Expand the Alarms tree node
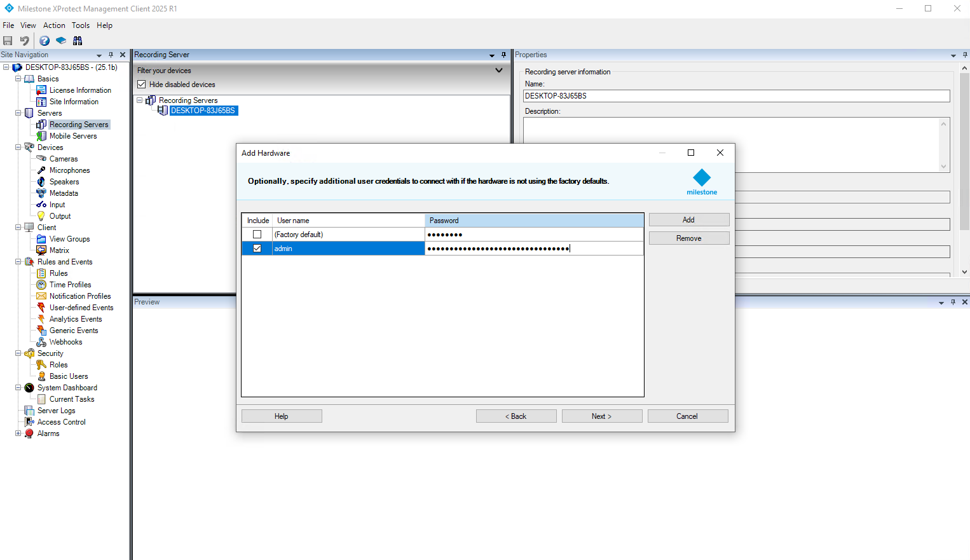 point(18,434)
